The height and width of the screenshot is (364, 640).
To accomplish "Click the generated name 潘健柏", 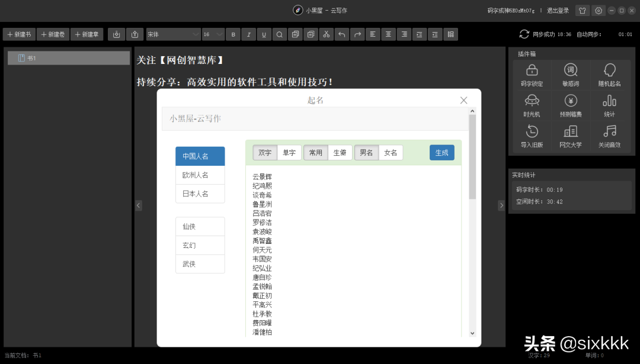I will (x=262, y=332).
